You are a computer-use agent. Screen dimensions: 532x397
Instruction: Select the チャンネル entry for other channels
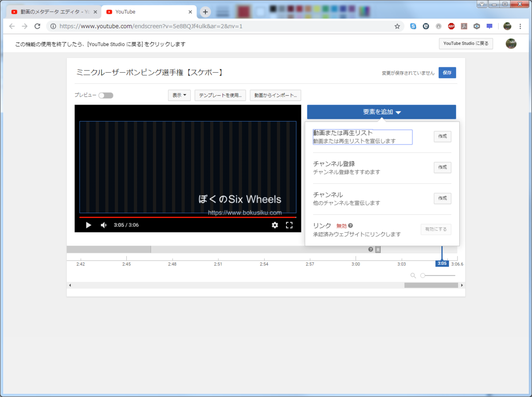pos(347,198)
